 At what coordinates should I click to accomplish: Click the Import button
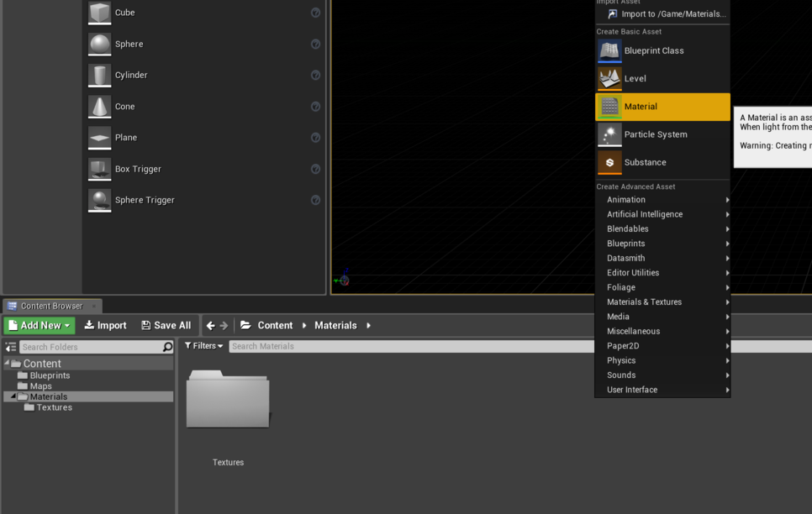point(105,326)
